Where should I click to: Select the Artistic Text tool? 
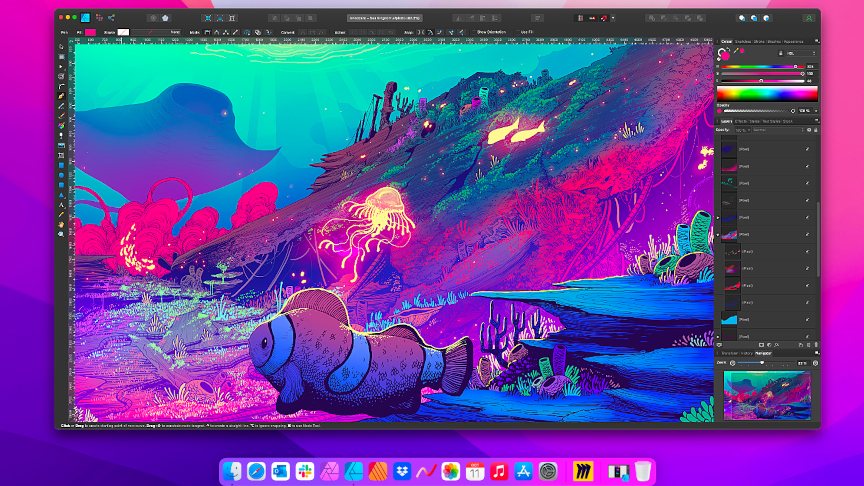[61, 205]
